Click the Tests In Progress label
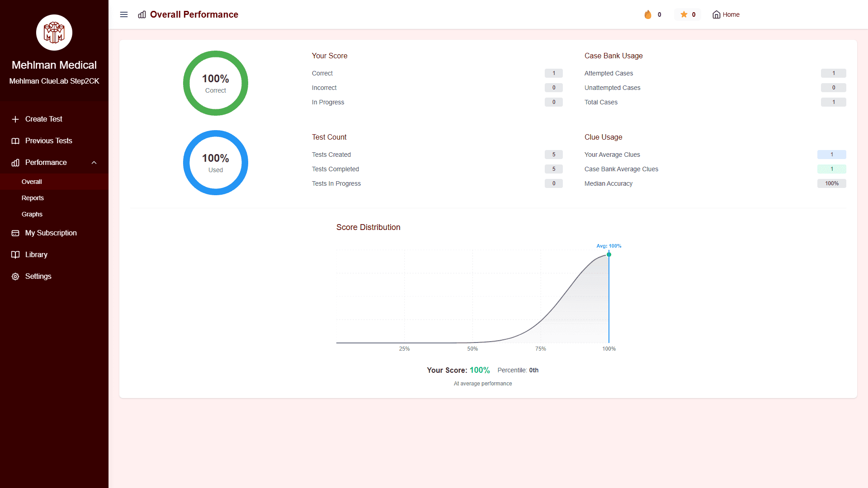 click(336, 183)
